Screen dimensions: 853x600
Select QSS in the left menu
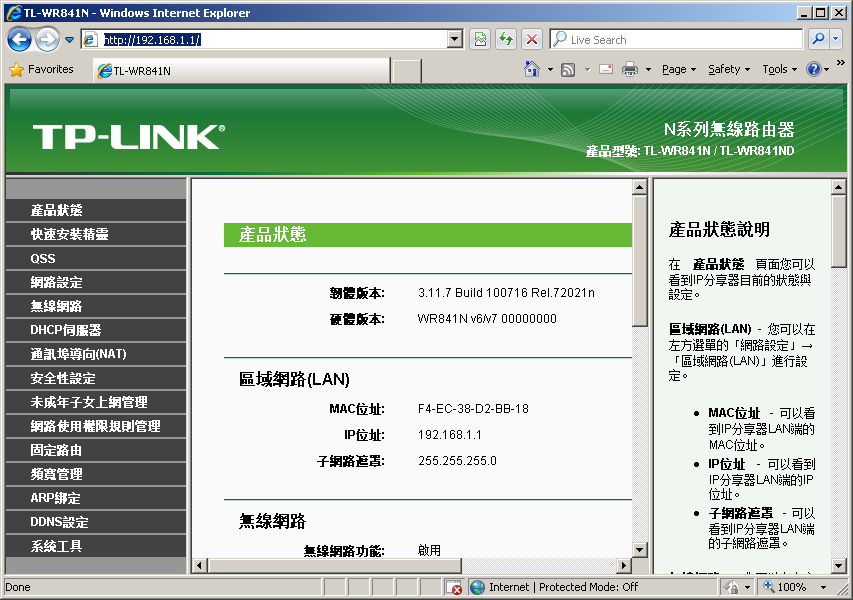point(96,258)
